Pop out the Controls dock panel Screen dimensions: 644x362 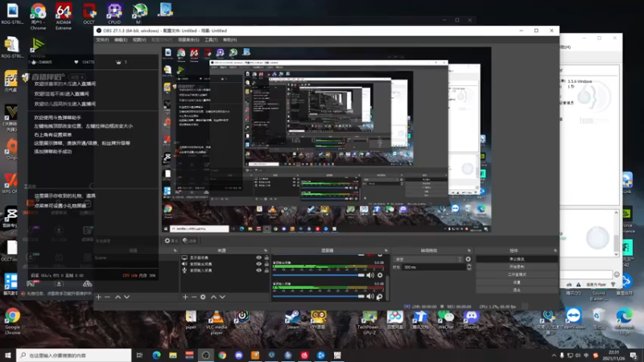click(x=555, y=250)
